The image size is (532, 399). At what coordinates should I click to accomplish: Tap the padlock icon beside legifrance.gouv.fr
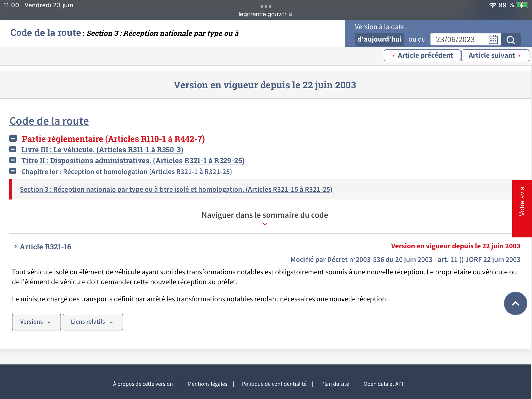(x=291, y=14)
